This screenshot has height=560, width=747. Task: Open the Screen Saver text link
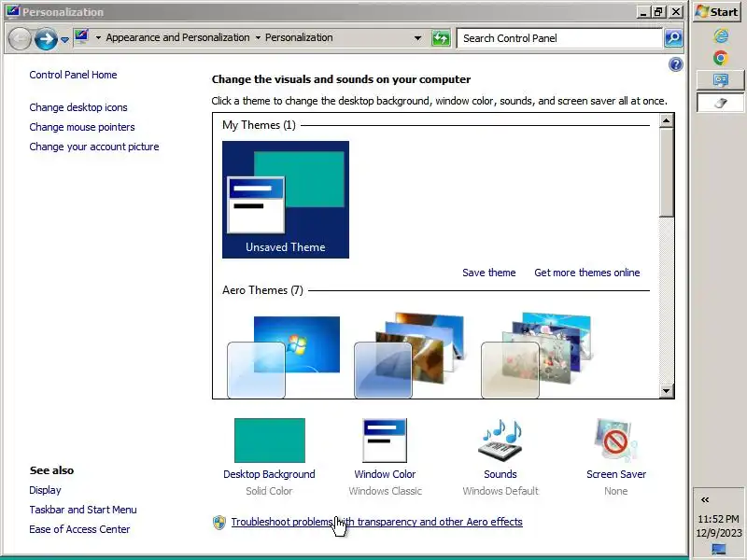tap(616, 474)
